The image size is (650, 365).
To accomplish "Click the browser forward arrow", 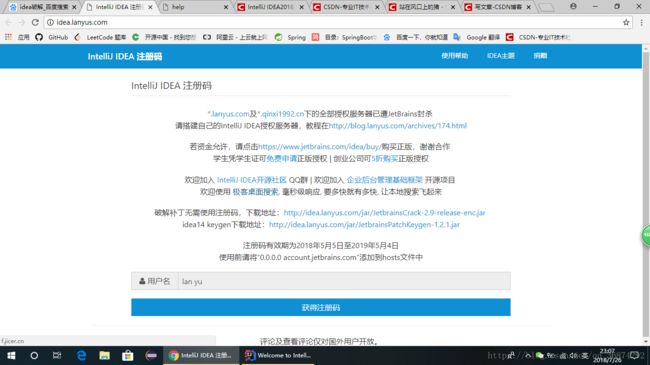I will (x=21, y=22).
